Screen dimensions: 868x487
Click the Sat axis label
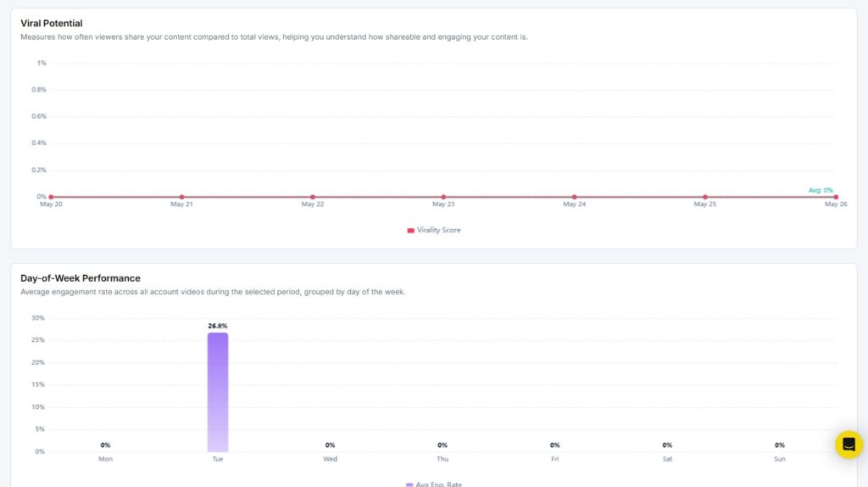tap(667, 459)
